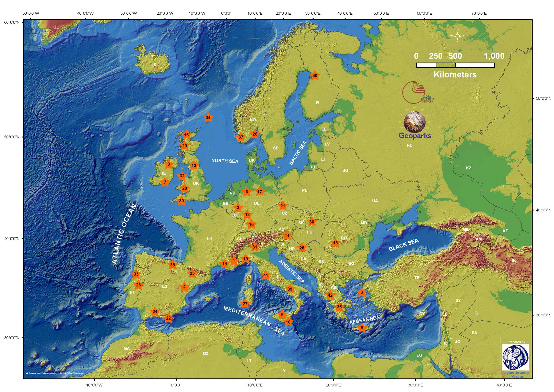This screenshot has width=554, height=392.
Task: Click the star marker numbered 40
Action: tap(315, 76)
